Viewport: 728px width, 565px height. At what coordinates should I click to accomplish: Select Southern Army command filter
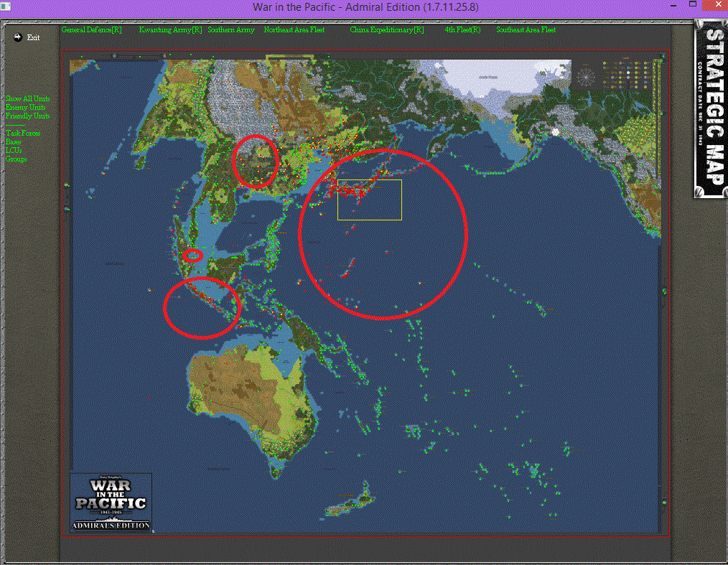230,29
